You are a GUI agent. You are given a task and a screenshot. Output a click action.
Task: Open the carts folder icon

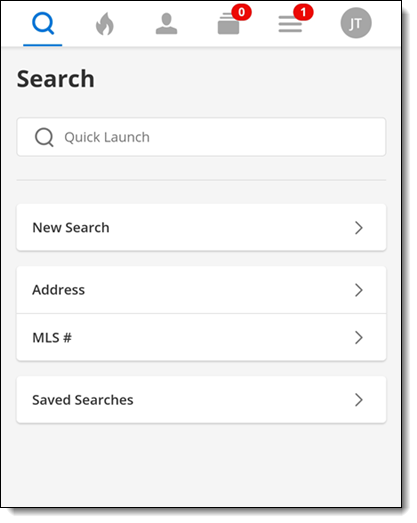(229, 24)
